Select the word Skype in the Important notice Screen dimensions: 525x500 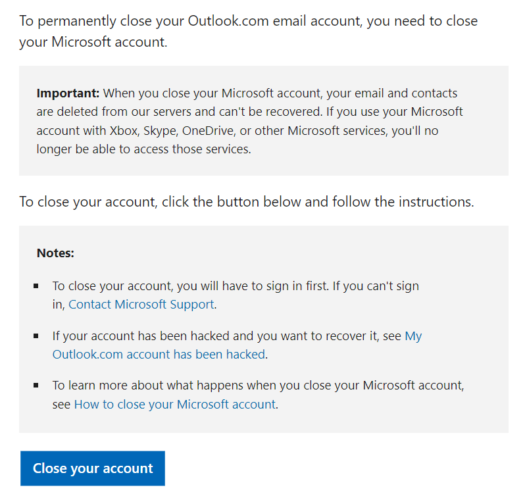pyautogui.click(x=160, y=131)
